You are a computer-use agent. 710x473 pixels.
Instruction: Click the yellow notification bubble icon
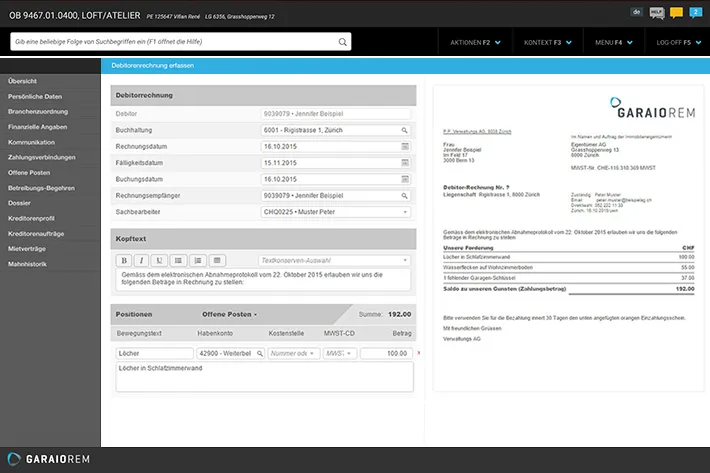pyautogui.click(x=676, y=12)
